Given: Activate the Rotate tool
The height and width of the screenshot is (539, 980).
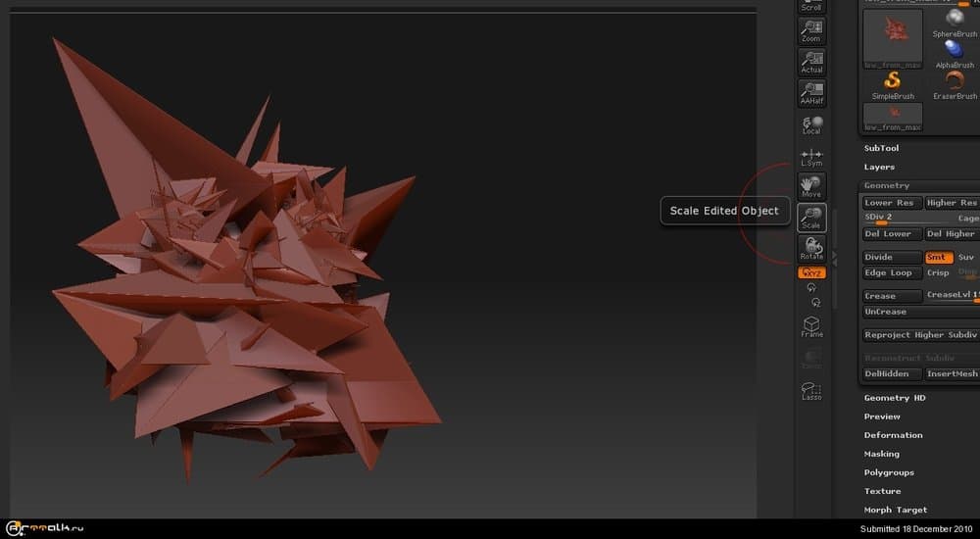Looking at the screenshot, I should [811, 248].
